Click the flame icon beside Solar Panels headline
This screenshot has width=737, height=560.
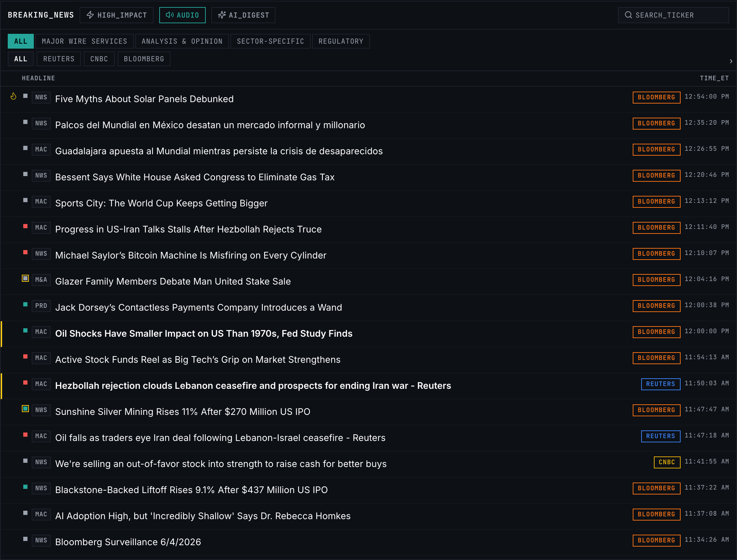click(13, 96)
